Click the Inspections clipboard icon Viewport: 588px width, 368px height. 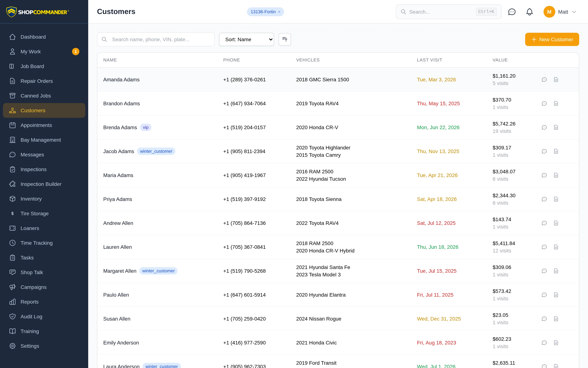(12, 169)
